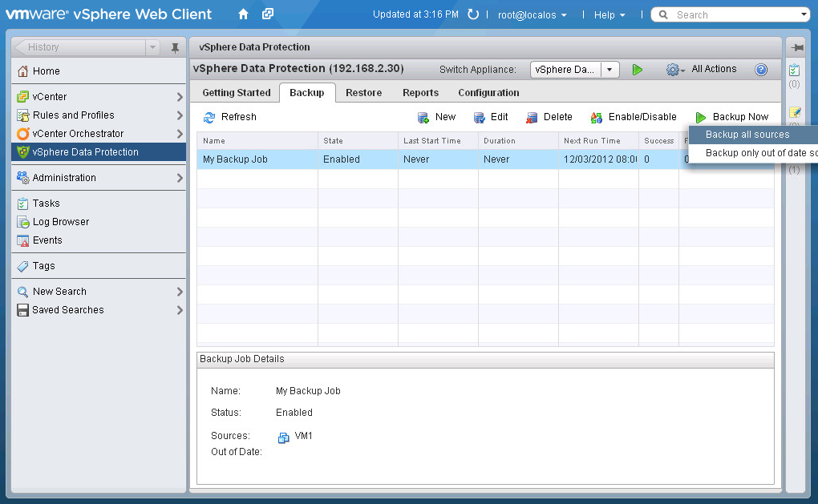This screenshot has width=818, height=504.
Task: Pin the navigator with the pushpin icon
Action: tap(175, 48)
